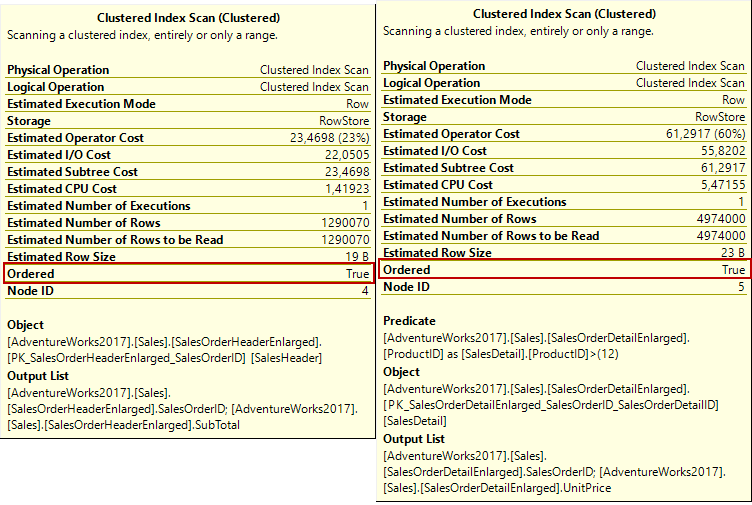Click Estimated Number of Executions label in left tooltip
This screenshot has height=505, width=752.
tap(99, 206)
